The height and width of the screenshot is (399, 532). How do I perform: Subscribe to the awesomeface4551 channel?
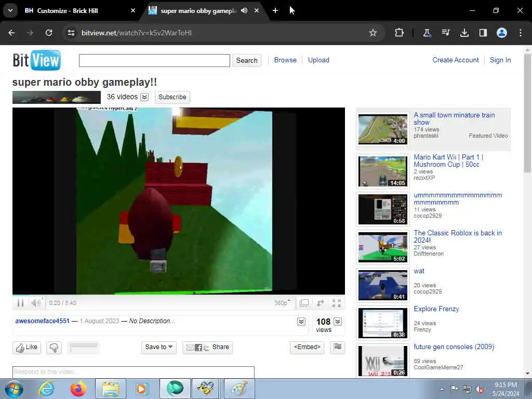pyautogui.click(x=172, y=97)
